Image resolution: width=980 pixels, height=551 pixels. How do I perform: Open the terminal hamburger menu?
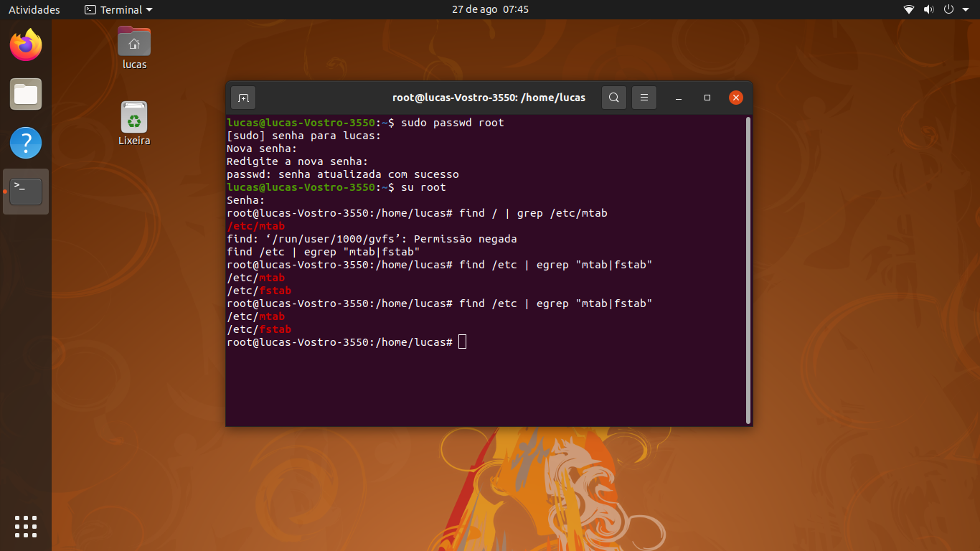coord(644,98)
